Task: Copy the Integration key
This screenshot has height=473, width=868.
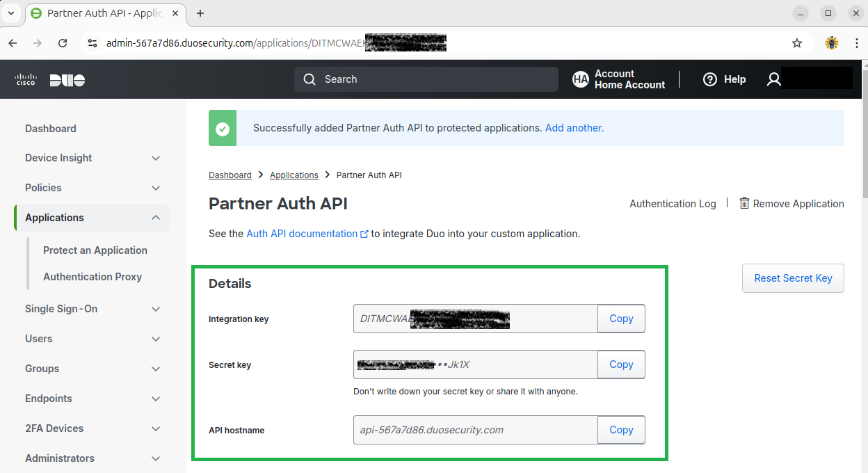Action: click(x=621, y=319)
